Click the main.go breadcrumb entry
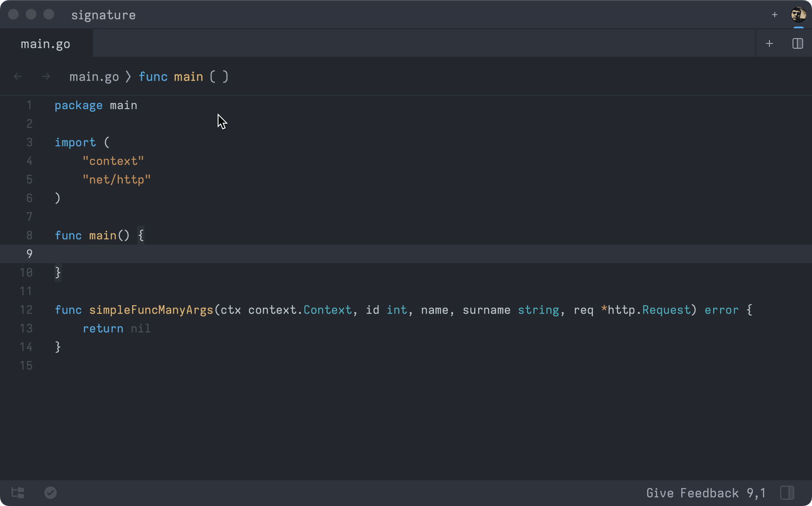 click(x=94, y=76)
